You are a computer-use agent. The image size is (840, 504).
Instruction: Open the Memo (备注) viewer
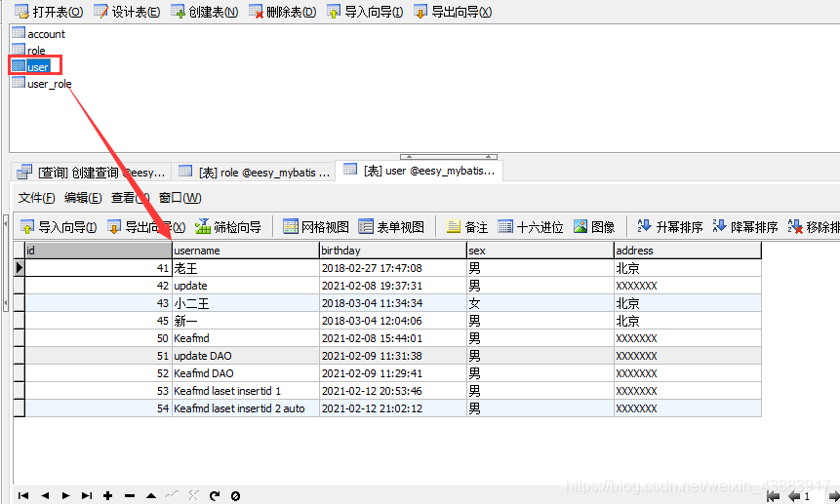tap(466, 227)
